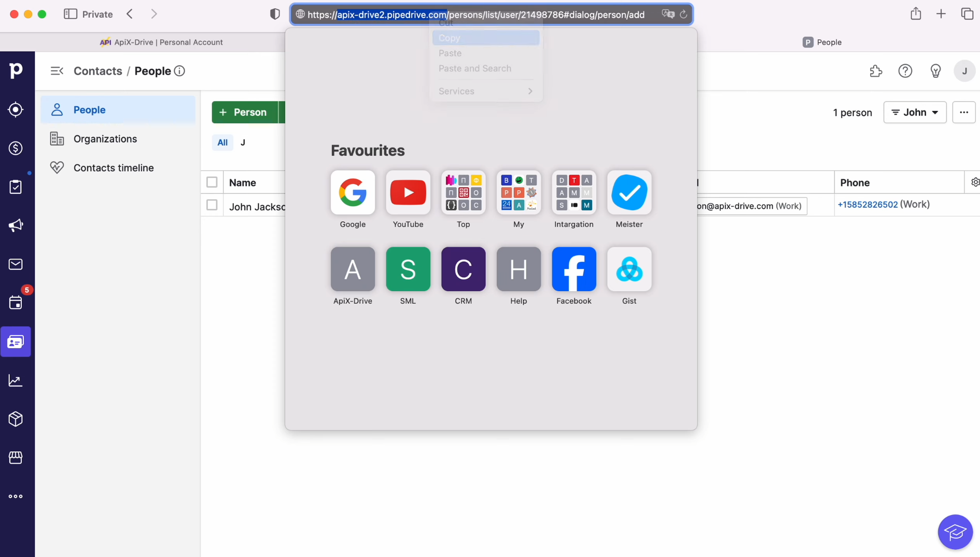Open Campaigns via the megaphone icon
Screen dimensions: 980x557
tap(16, 225)
